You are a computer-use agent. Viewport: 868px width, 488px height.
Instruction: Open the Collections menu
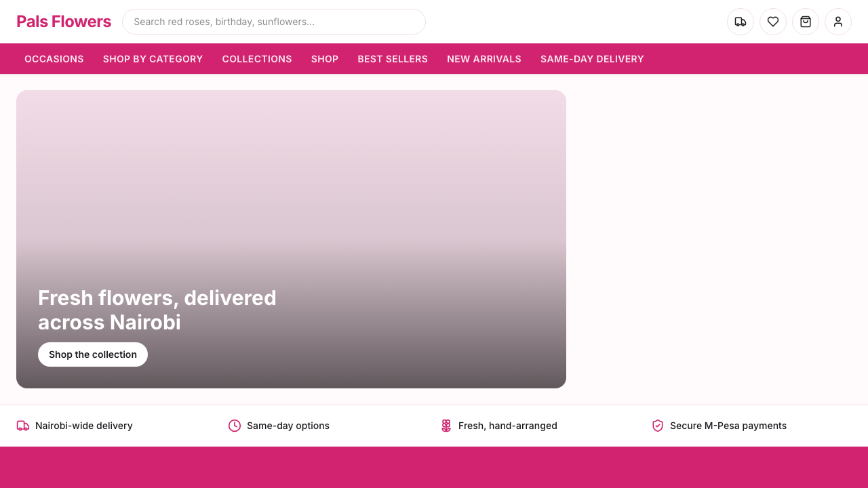pyautogui.click(x=257, y=59)
